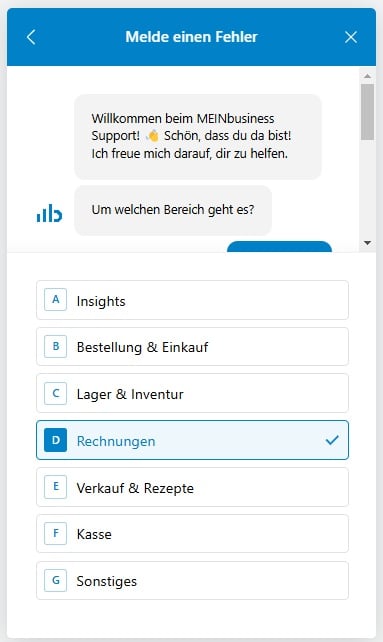Deselect the Rechnungen option
Viewport: 383px width, 642px height.
192,440
